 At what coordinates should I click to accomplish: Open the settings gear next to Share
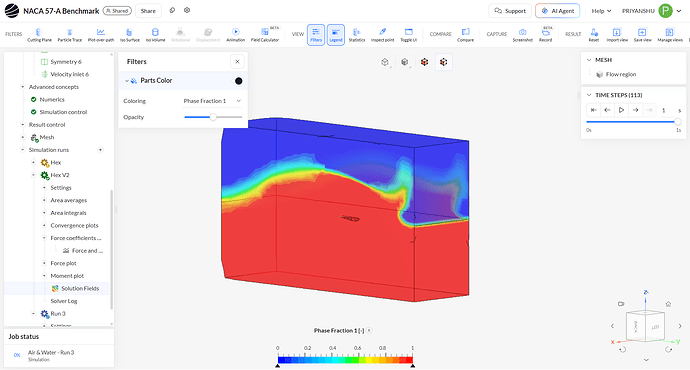point(187,10)
